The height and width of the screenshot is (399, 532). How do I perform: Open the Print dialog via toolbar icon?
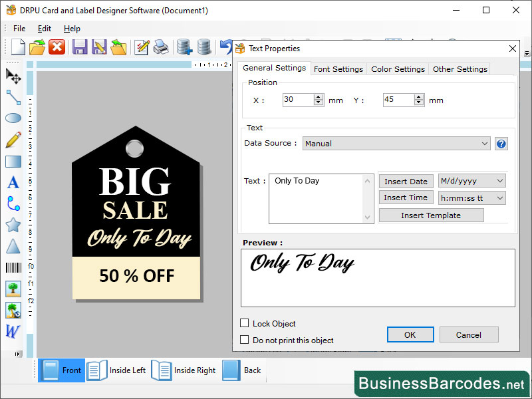coord(160,47)
